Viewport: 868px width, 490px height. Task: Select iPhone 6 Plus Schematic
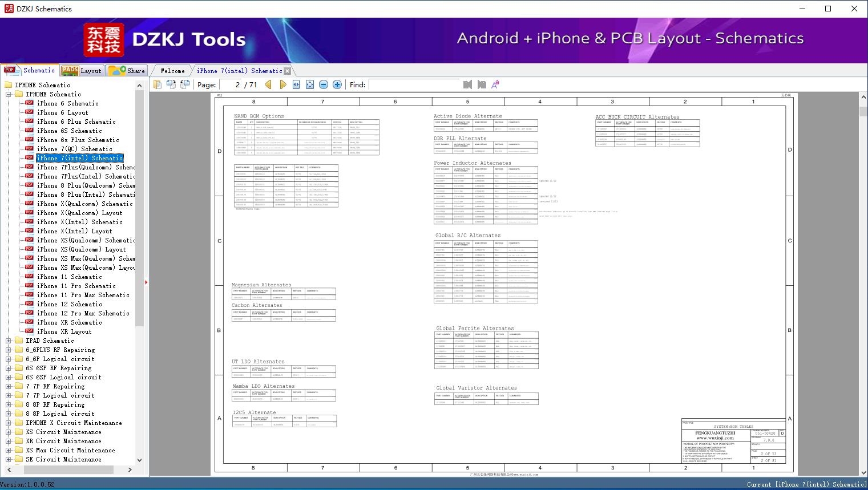pos(76,122)
